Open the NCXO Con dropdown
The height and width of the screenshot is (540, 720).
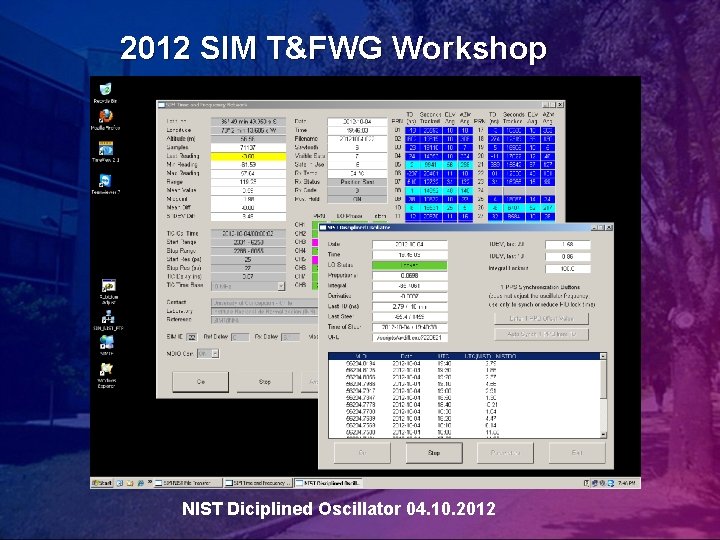214,354
